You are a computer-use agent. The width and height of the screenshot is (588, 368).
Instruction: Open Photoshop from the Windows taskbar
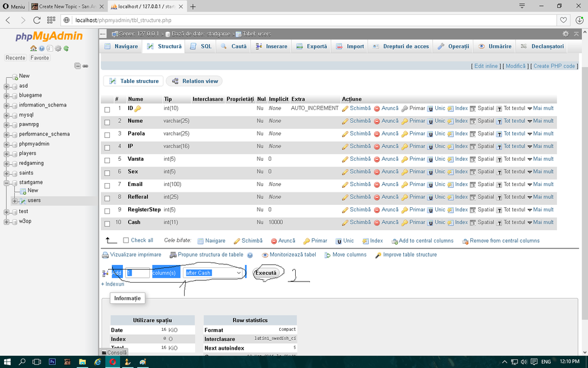point(52,362)
